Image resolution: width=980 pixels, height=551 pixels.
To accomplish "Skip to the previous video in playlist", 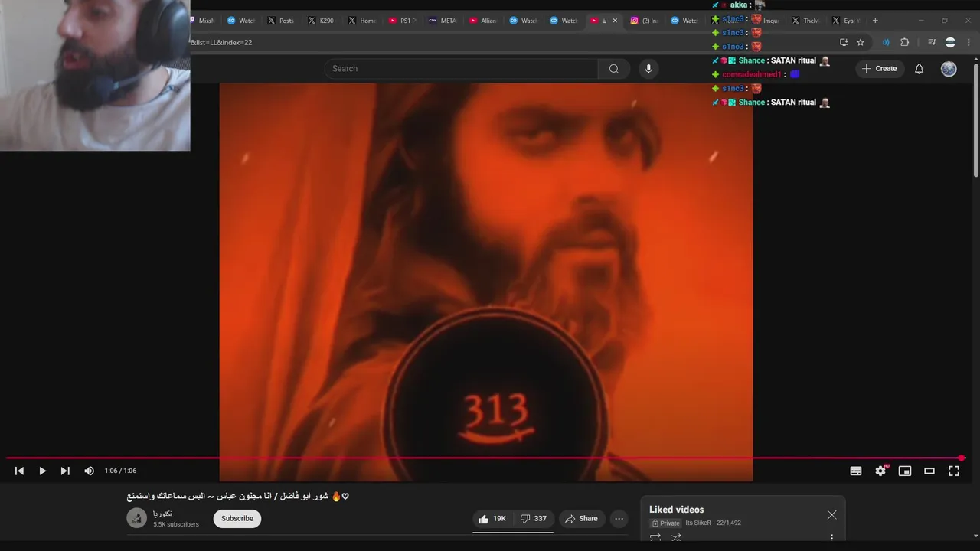I will [19, 471].
